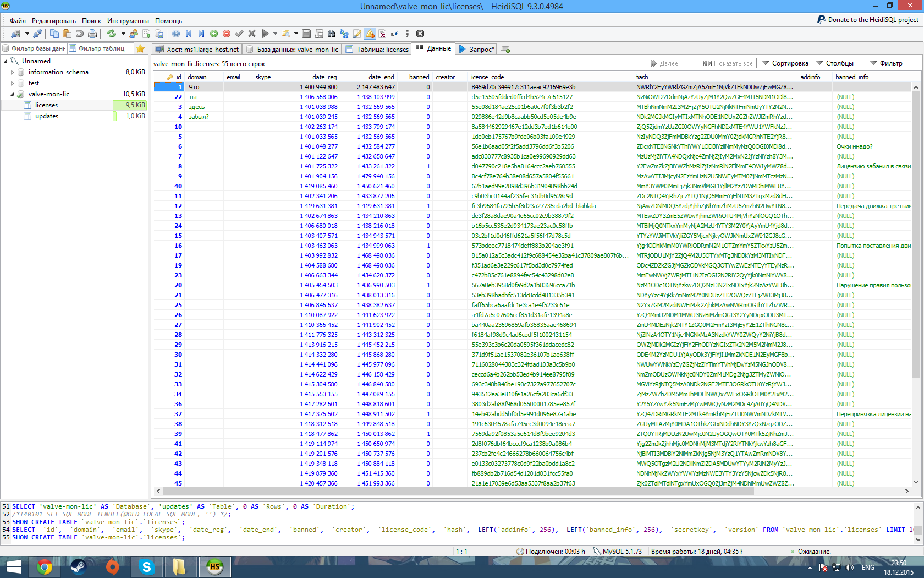
Task: Switch to the База данных tab
Action: click(293, 50)
